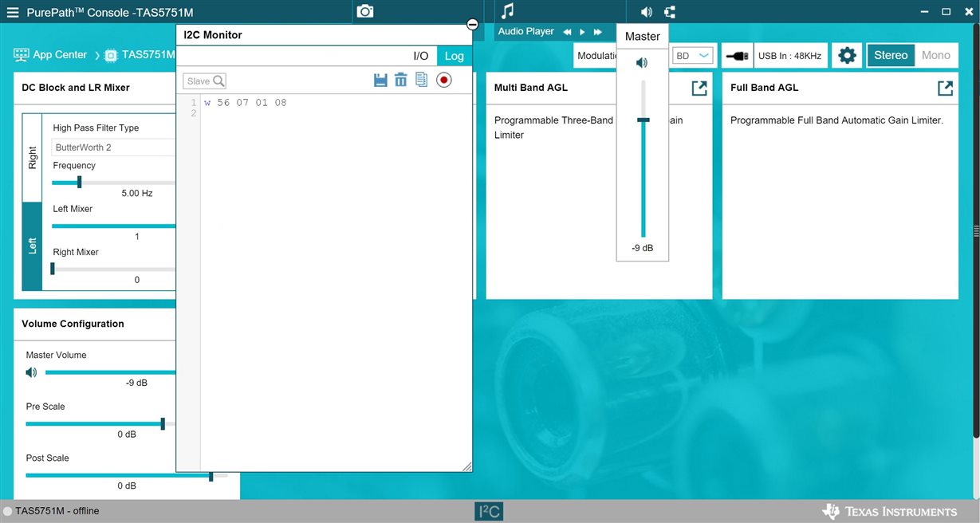Image resolution: width=980 pixels, height=523 pixels.
Task: Adjust the Master volume vertical slider handle
Action: [x=643, y=120]
